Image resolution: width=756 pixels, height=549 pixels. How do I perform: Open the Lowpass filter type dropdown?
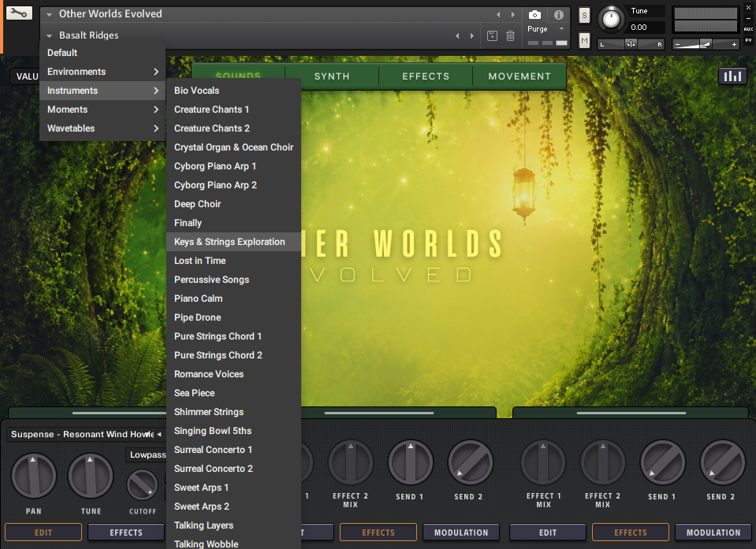[146, 454]
